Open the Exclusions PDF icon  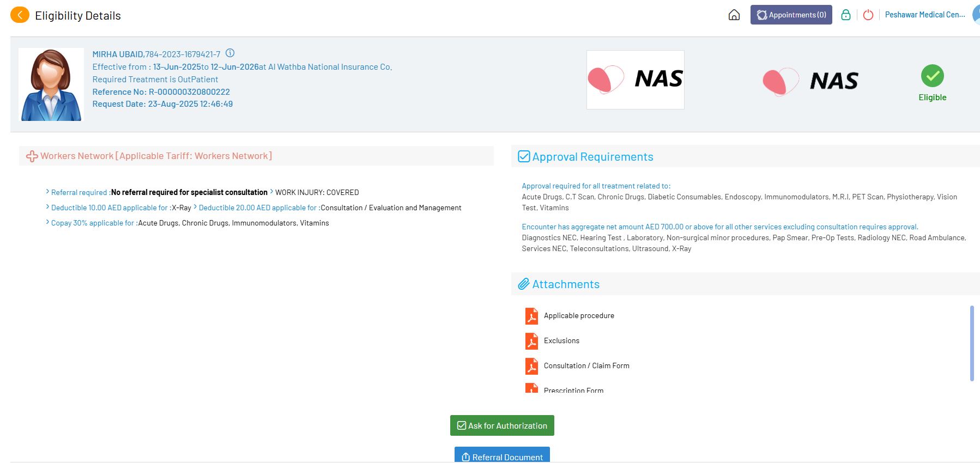coord(531,341)
